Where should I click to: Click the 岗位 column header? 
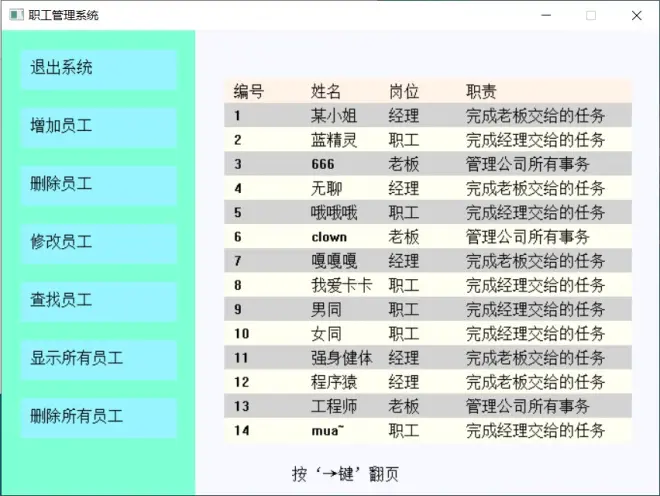pyautogui.click(x=404, y=92)
